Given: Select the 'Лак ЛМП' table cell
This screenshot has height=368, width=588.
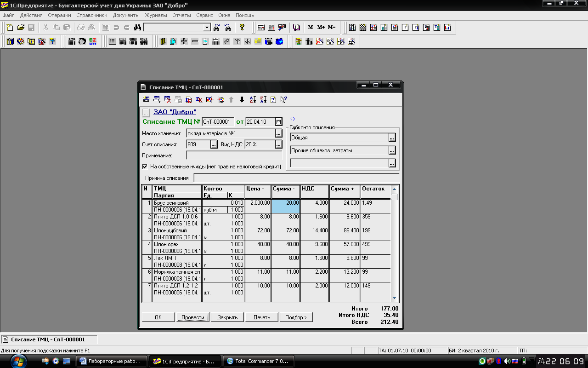Looking at the screenshot, I should point(177,258).
